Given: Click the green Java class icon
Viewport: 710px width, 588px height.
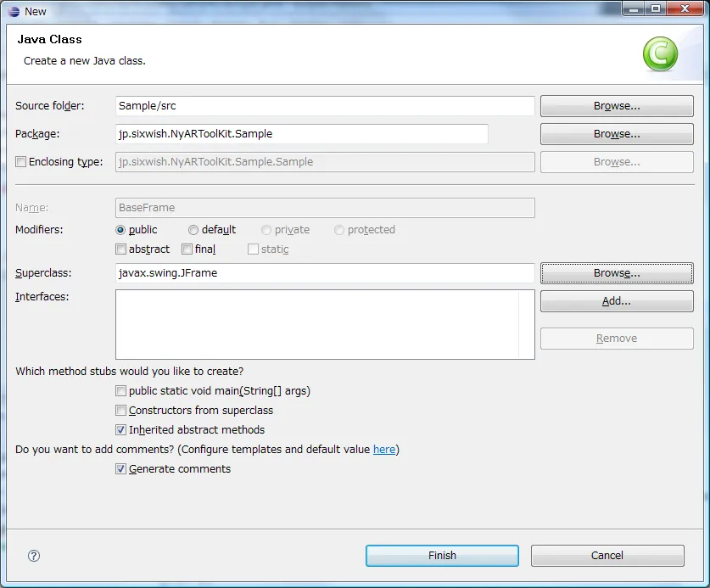Looking at the screenshot, I should pyautogui.click(x=660, y=54).
